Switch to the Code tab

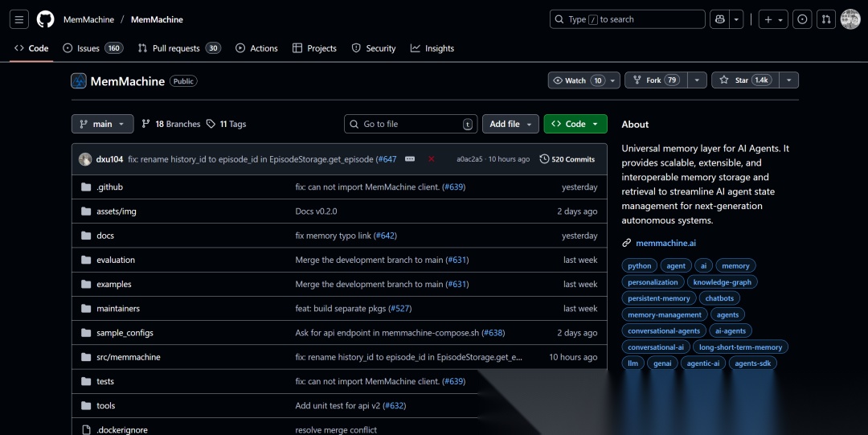pyautogui.click(x=31, y=48)
